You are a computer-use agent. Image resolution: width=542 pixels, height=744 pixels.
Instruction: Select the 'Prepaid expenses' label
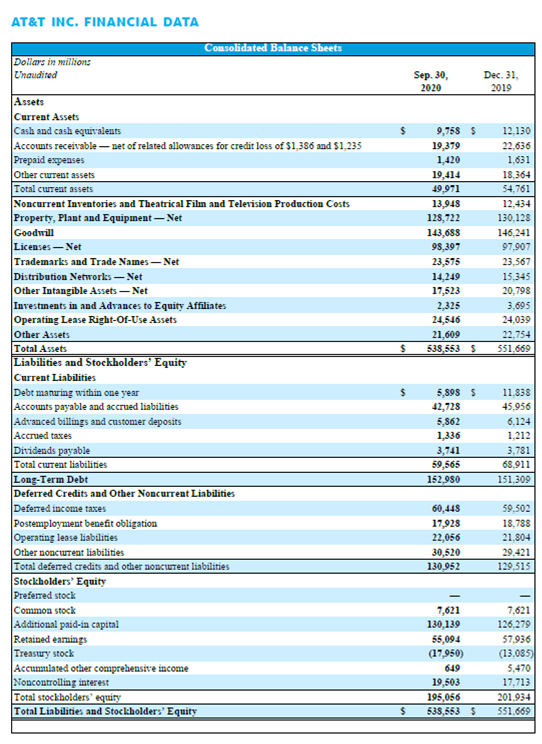click(49, 160)
